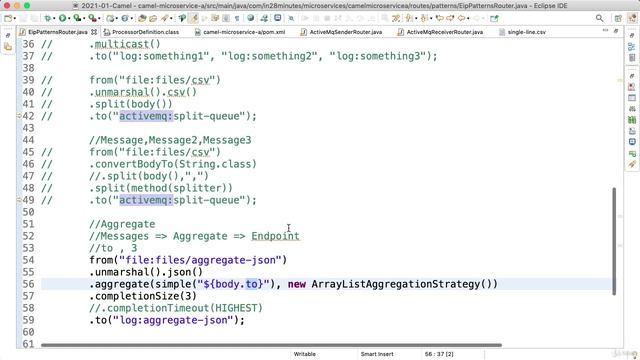Click "file:files/aggregate-json" on line 54
This screenshot has width=640, height=360.
pyautogui.click(x=200, y=260)
